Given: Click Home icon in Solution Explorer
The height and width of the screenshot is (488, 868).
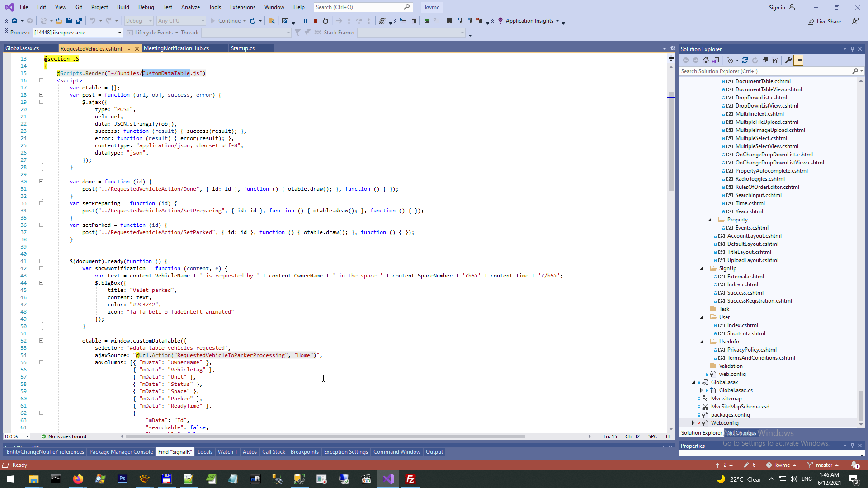Looking at the screenshot, I should (706, 60).
